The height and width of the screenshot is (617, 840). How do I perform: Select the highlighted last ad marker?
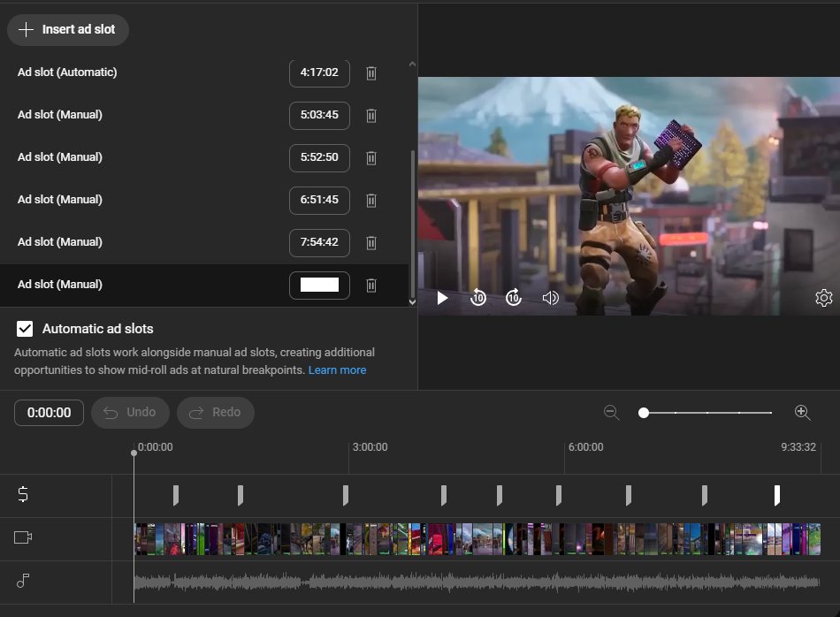(x=777, y=495)
